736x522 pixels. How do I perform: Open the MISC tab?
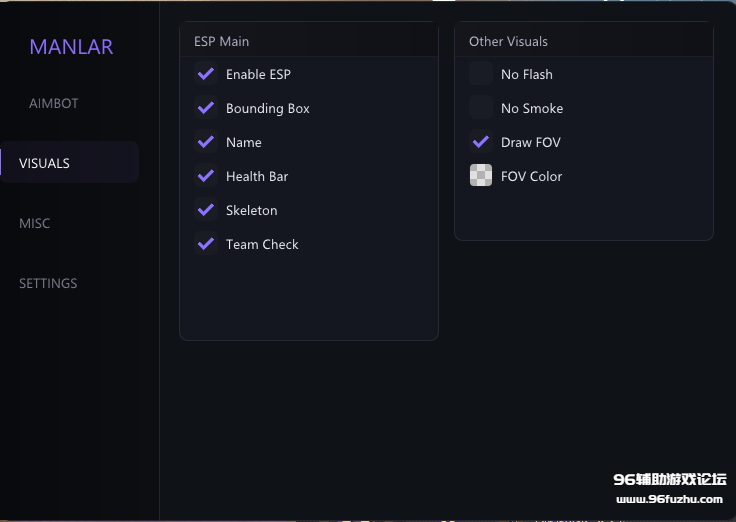[x=35, y=223]
